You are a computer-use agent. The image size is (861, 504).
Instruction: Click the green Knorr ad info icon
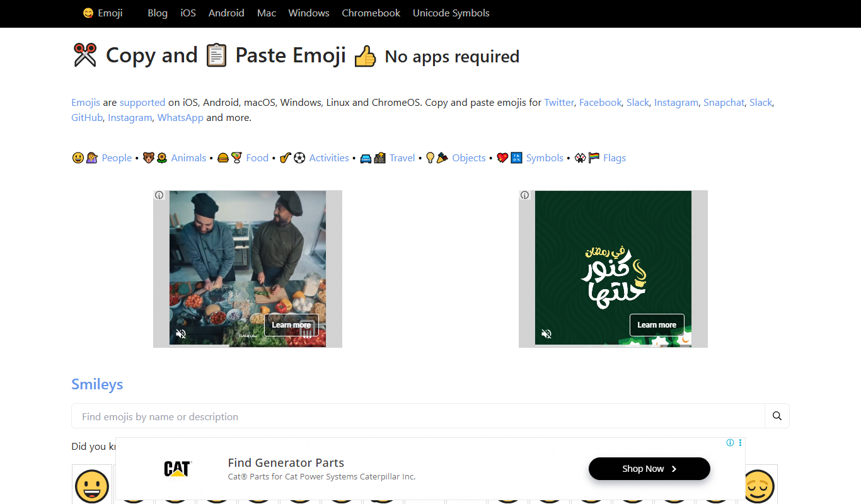click(525, 195)
